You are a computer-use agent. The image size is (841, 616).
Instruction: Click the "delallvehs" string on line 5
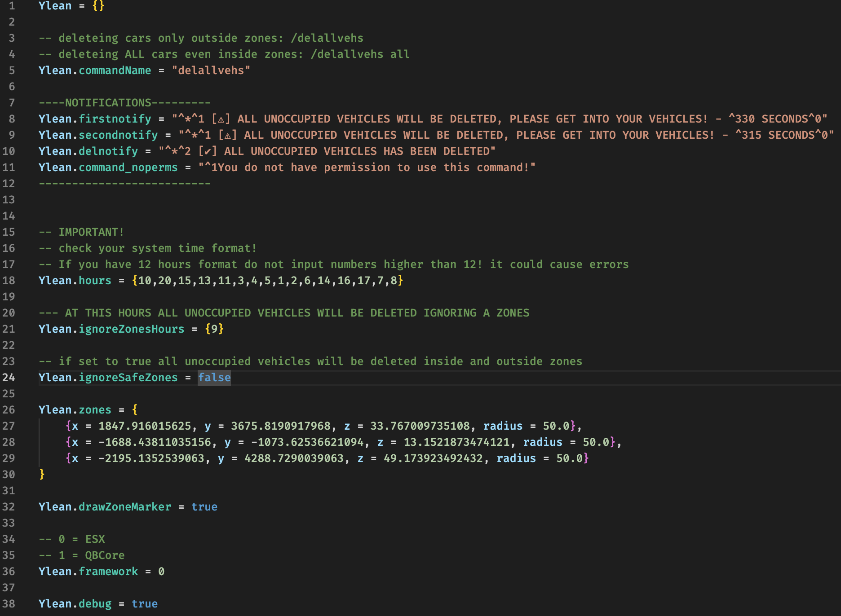[x=211, y=70]
